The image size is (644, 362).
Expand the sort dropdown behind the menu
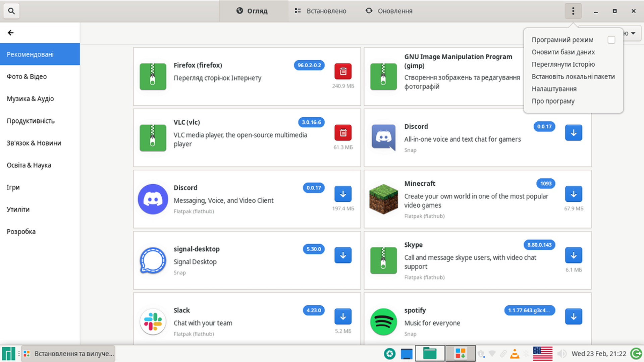(633, 33)
